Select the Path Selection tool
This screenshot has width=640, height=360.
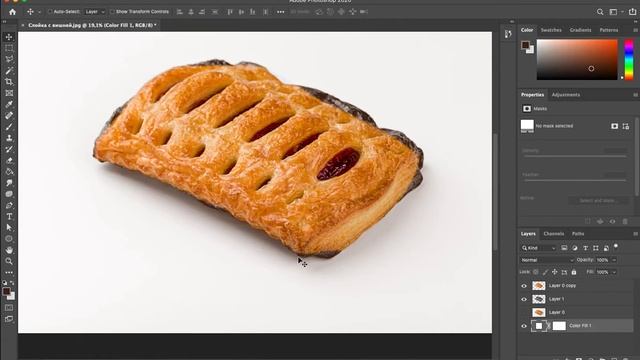(x=9, y=228)
